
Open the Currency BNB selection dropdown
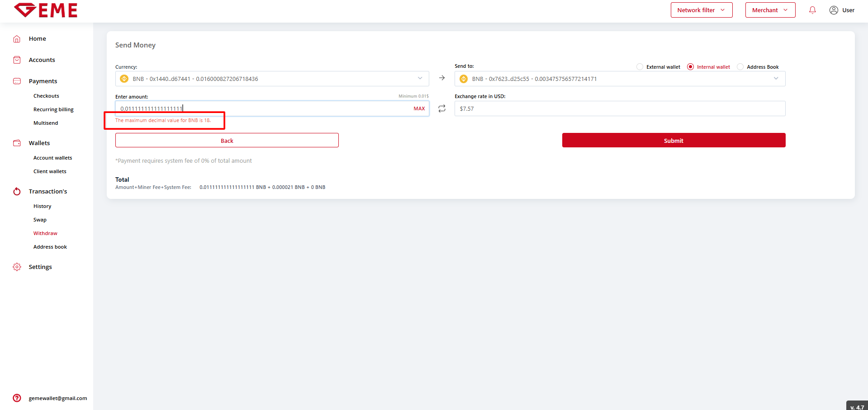point(272,79)
